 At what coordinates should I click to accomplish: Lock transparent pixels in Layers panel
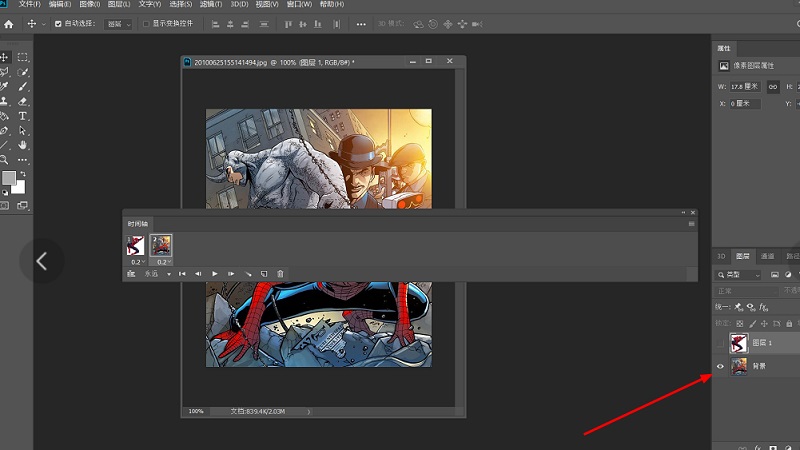[739, 323]
